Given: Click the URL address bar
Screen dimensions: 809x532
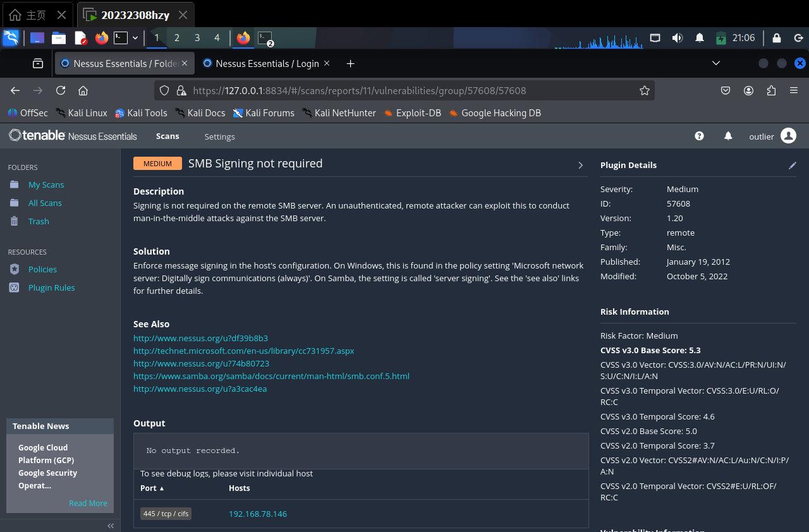Looking at the screenshot, I should [404, 90].
